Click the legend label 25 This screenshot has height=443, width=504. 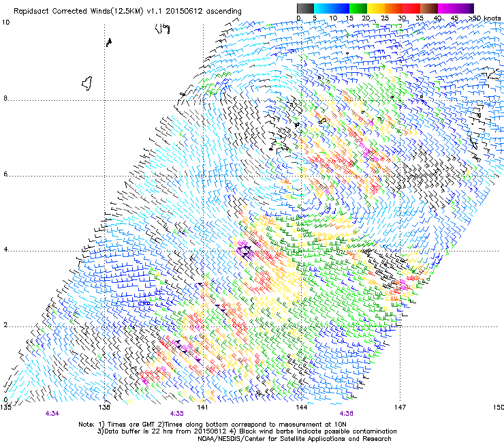tap(384, 18)
